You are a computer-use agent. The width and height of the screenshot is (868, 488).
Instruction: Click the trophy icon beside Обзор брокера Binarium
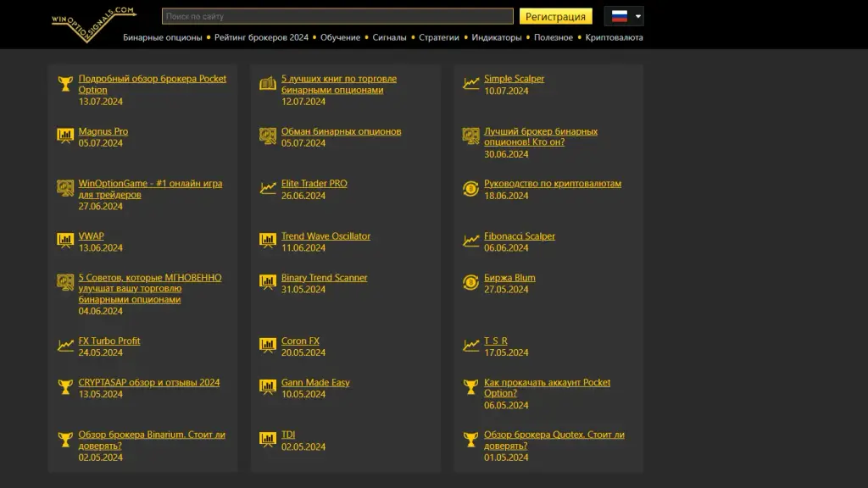click(x=65, y=440)
